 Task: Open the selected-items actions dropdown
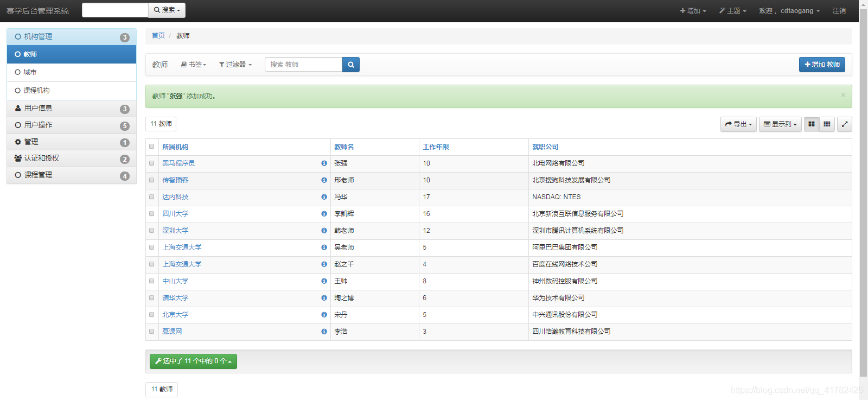[193, 361]
